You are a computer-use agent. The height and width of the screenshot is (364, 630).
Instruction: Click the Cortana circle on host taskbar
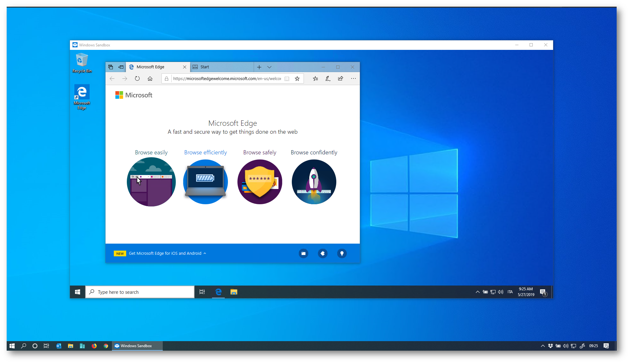pyautogui.click(x=35, y=346)
